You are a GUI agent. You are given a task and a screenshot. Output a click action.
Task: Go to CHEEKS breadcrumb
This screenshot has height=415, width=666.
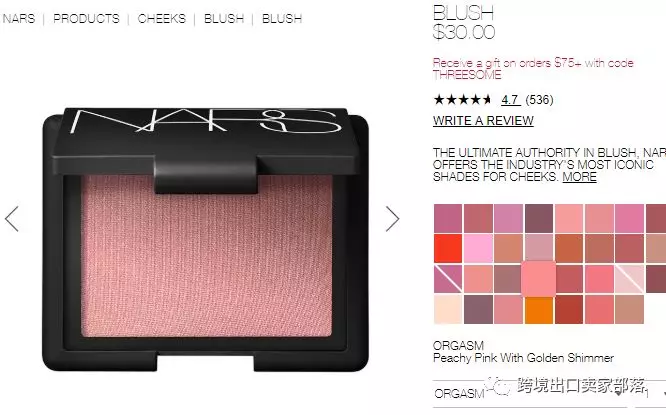(x=162, y=19)
